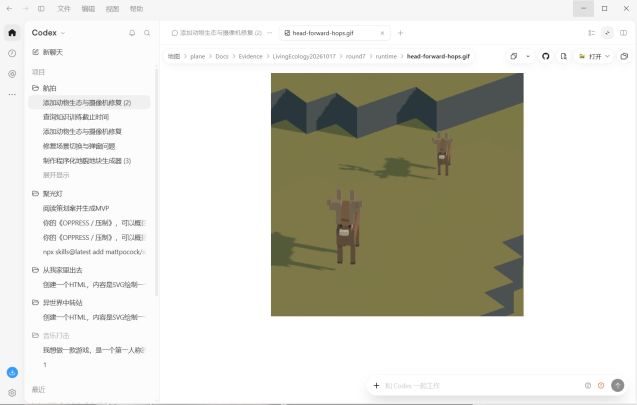This screenshot has width=637, height=405.
Task: Open 创建一个HTML chat under 异世界中转站
Action: [89, 317]
